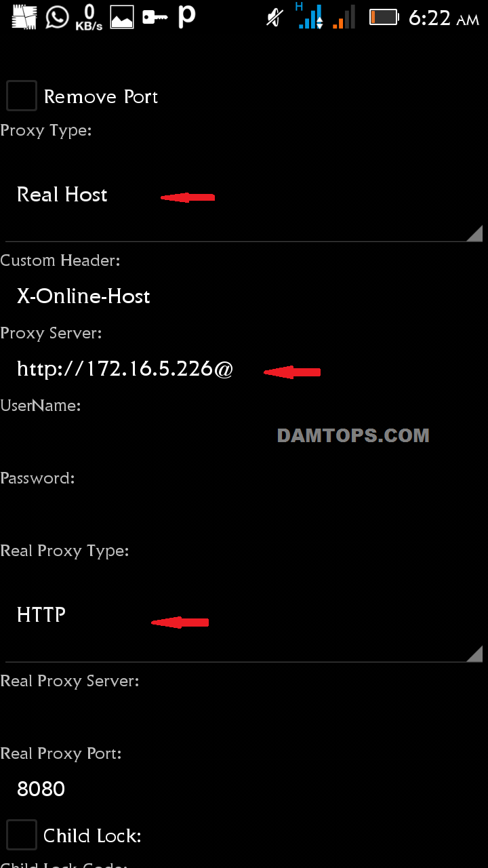Expand the Real Proxy Type dropdown showing HTTP
488x868 pixels.
[x=244, y=615]
